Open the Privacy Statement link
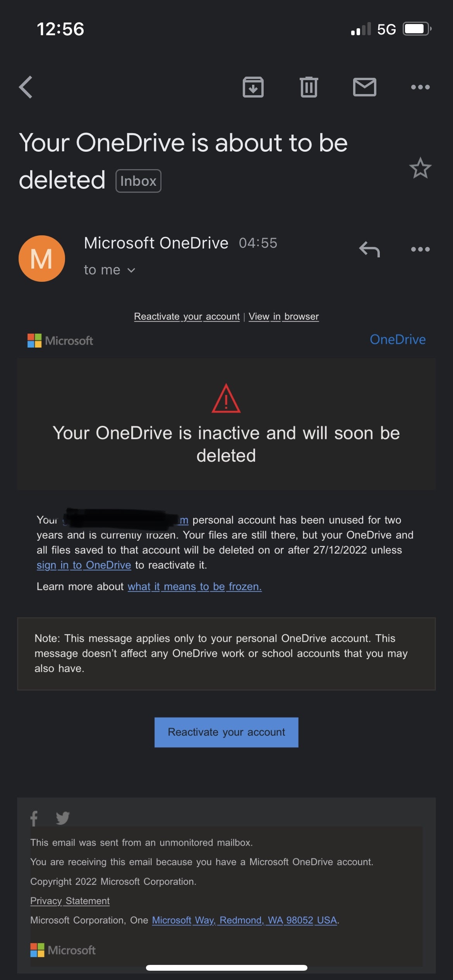The height and width of the screenshot is (980, 453). [70, 901]
